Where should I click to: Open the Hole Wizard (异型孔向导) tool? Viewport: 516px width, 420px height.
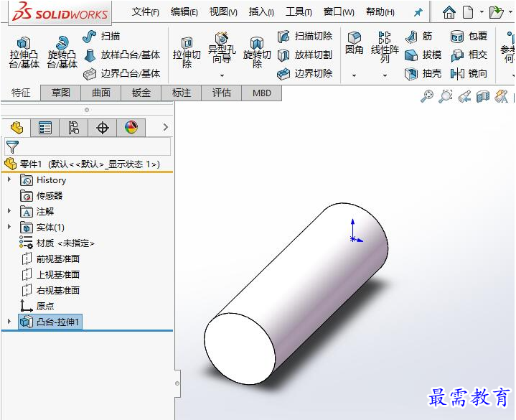coord(222,48)
